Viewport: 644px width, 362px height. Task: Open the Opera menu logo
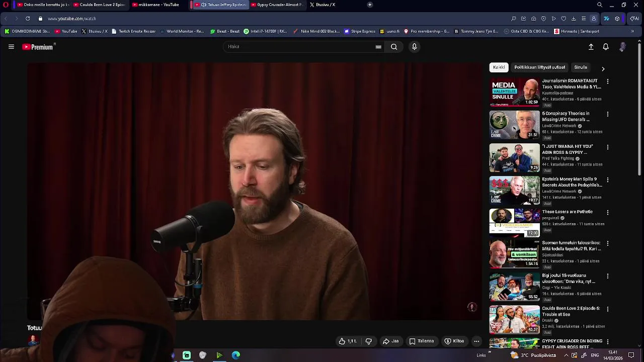[x=6, y=5]
